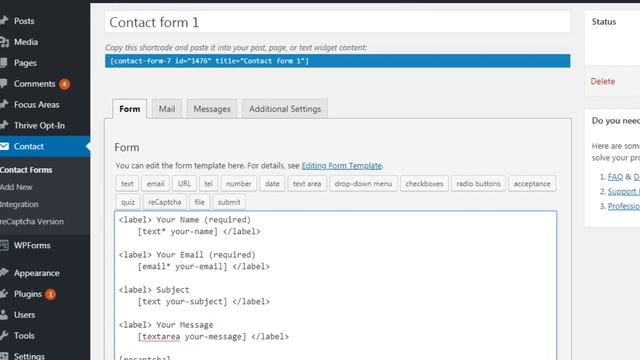
Task: Click inside the form template textarea
Action: pyautogui.click(x=336, y=285)
